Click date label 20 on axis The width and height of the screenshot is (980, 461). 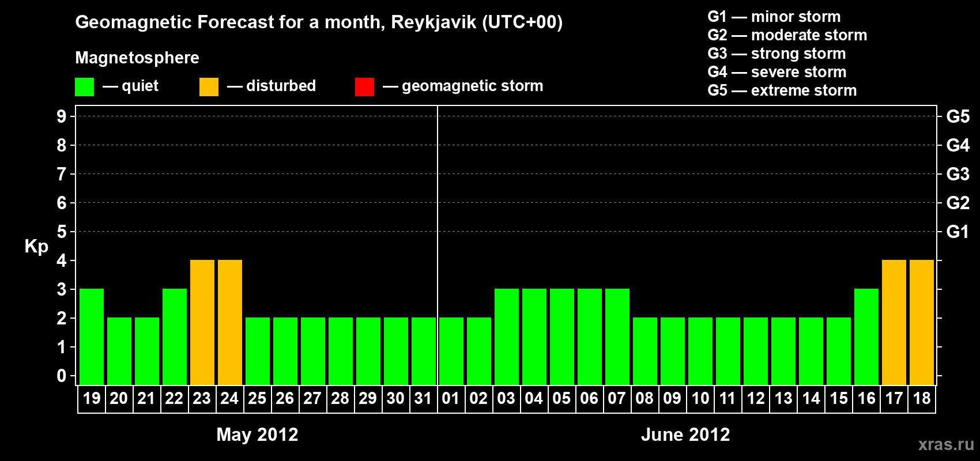(119, 399)
